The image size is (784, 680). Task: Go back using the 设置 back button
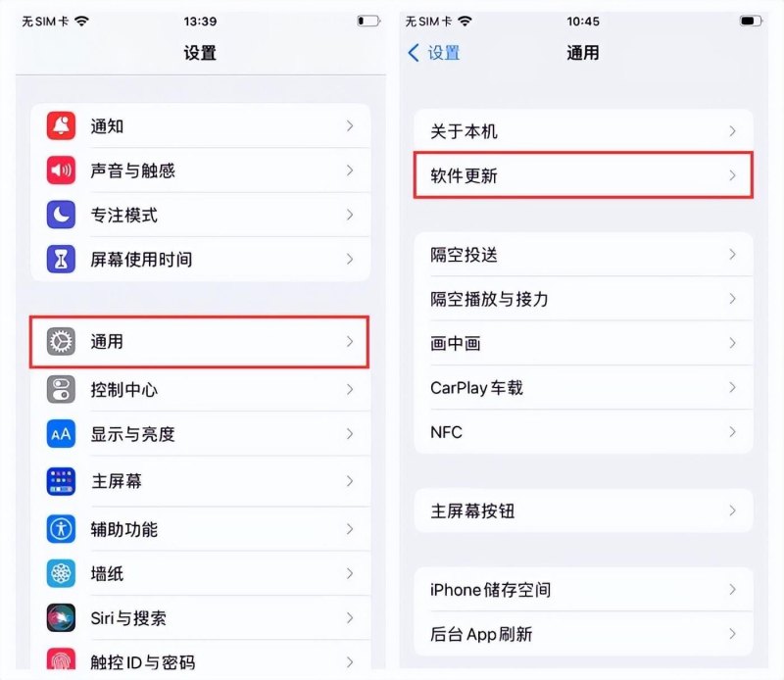tap(434, 53)
